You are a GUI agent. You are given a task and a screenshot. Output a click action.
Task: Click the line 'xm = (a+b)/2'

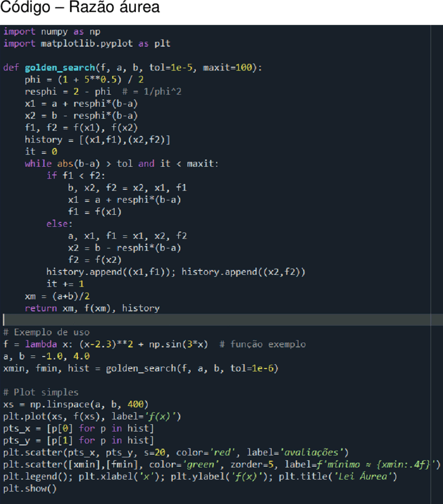57,296
